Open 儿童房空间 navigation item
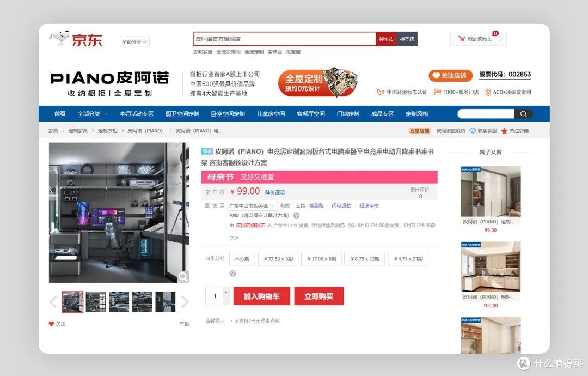 [x=271, y=114]
